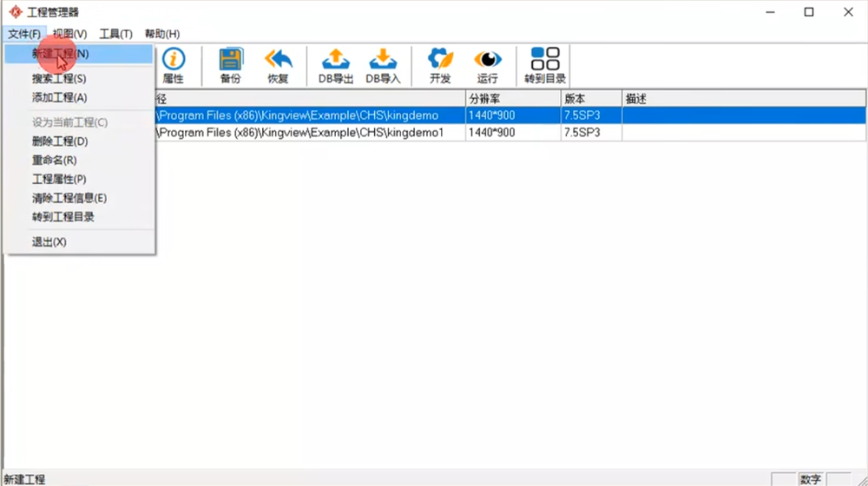The height and width of the screenshot is (486, 868).
Task: Minimize the 工程管理器 window
Action: (770, 11)
